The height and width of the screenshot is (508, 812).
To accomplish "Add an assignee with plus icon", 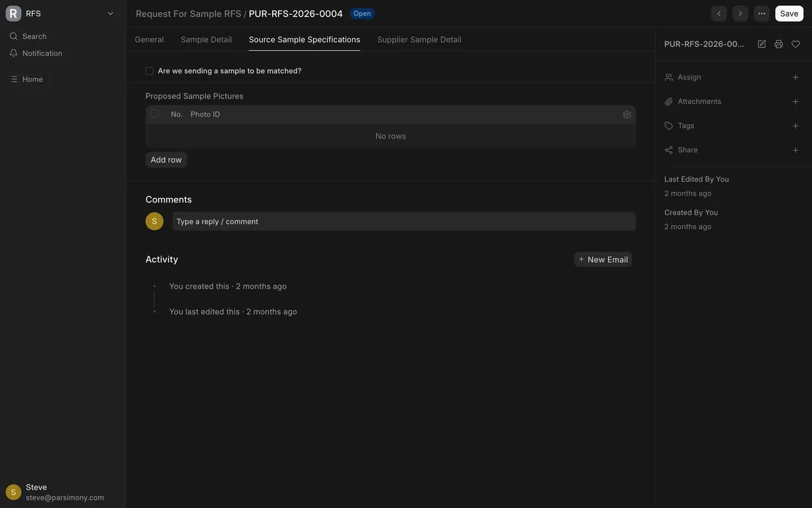I will (796, 77).
